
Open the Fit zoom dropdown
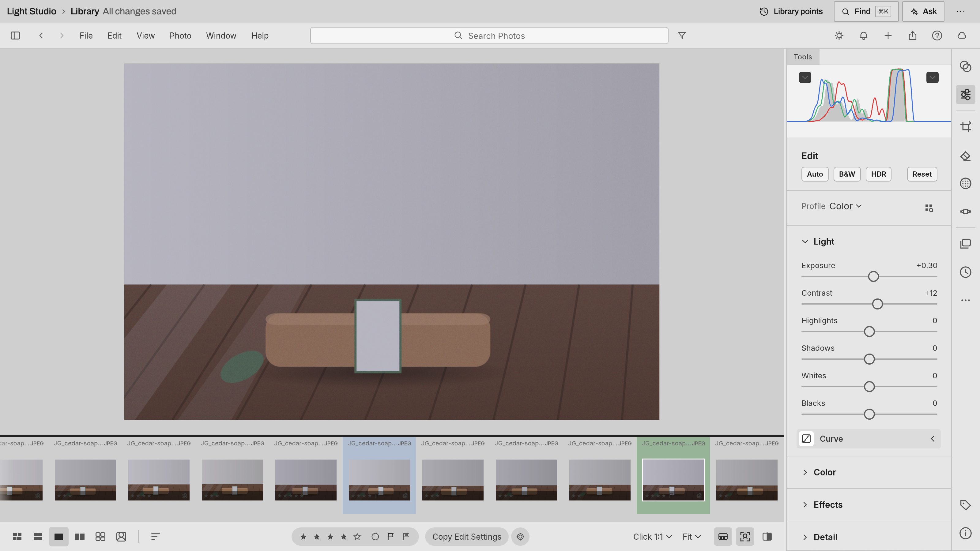(691, 537)
